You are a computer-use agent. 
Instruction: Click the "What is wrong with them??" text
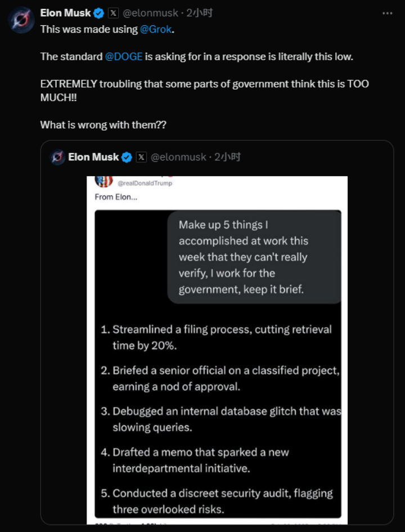click(103, 125)
